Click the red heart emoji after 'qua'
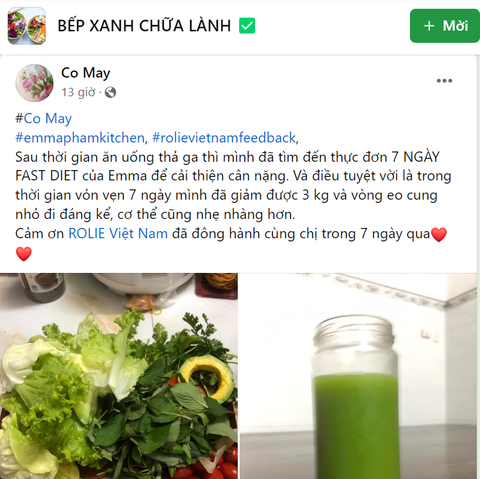The height and width of the screenshot is (479, 480). pyautogui.click(x=439, y=234)
